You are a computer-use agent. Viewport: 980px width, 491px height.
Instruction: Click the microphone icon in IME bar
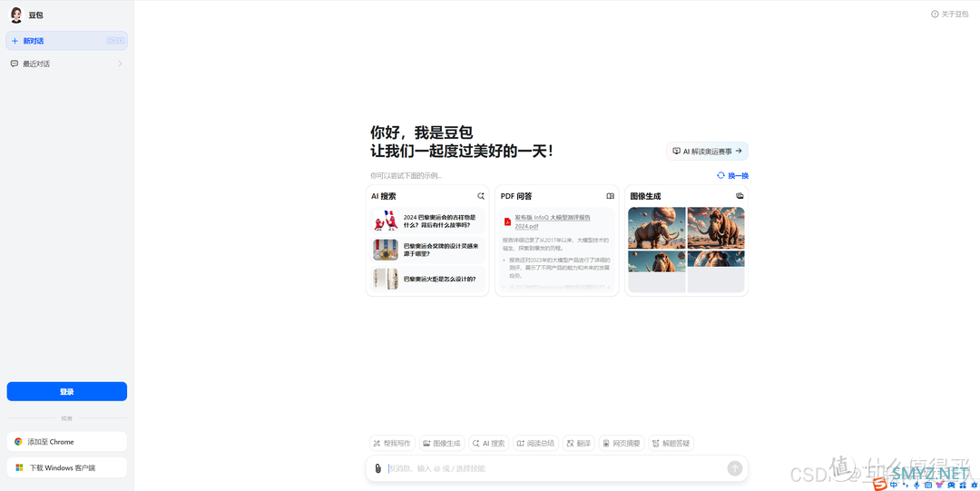pos(916,485)
